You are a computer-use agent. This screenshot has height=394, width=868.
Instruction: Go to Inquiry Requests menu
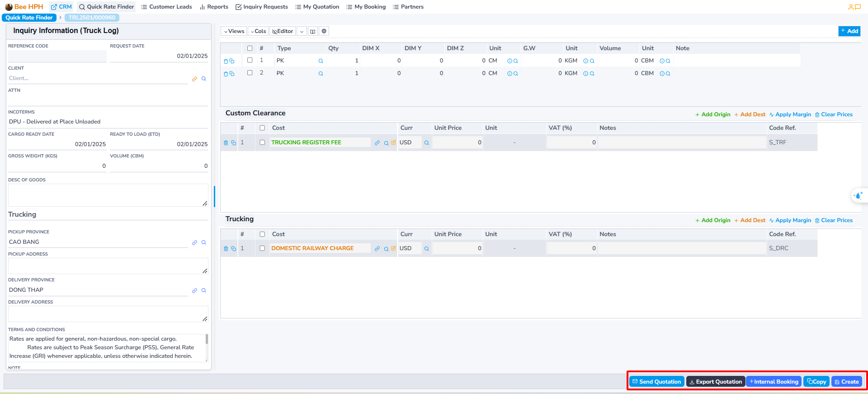tap(261, 7)
